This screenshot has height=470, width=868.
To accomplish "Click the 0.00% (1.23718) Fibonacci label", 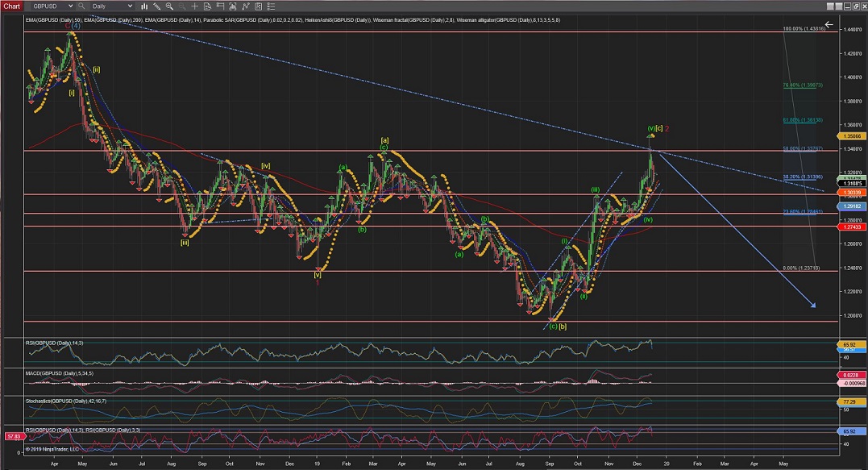I will [802, 268].
